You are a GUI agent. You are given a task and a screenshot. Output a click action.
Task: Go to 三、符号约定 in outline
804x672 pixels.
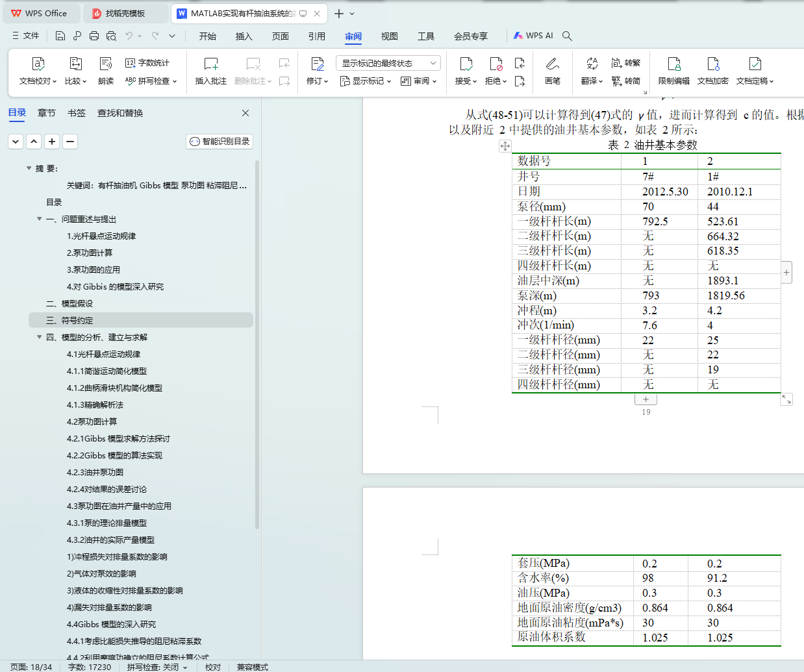[x=141, y=320]
